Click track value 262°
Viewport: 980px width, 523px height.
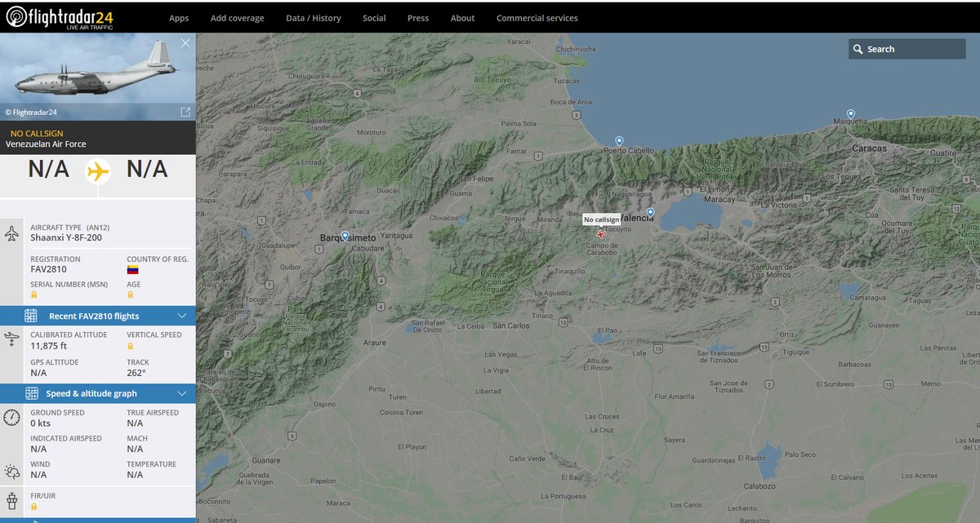(x=136, y=372)
